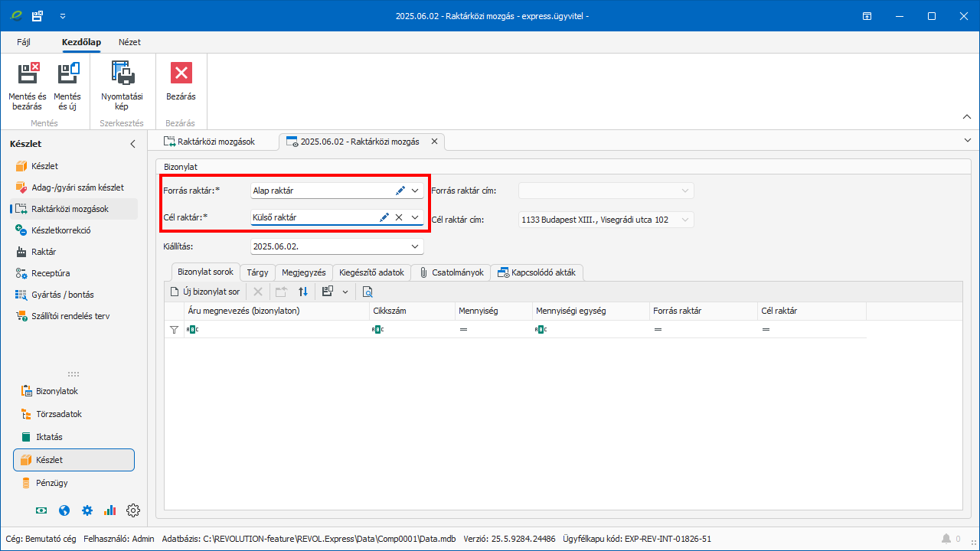
Task: Click the blue globe icon in the sidebar footer
Action: click(x=64, y=510)
